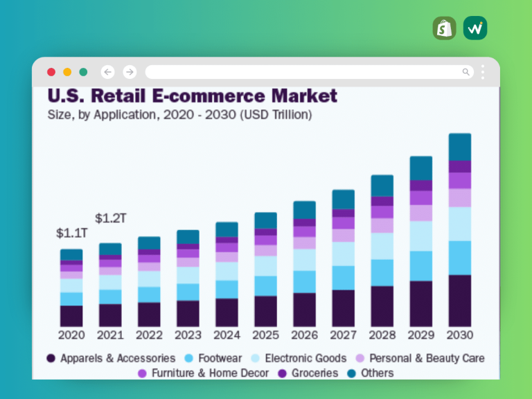Click the 2024 axis label
Screen dimensions: 532x399
pyautogui.click(x=227, y=335)
